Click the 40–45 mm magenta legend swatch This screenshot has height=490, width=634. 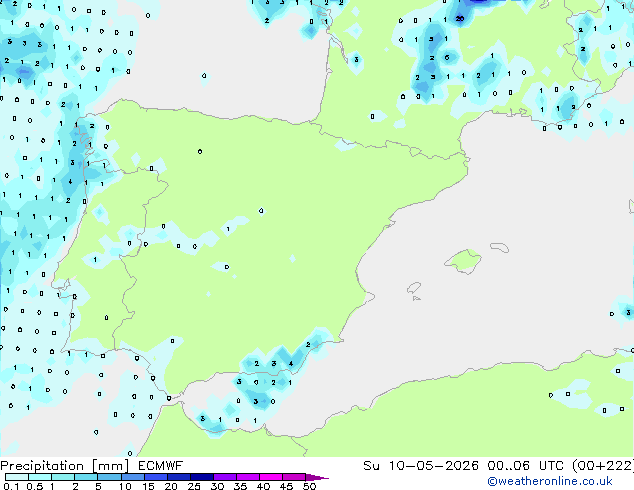271,477
